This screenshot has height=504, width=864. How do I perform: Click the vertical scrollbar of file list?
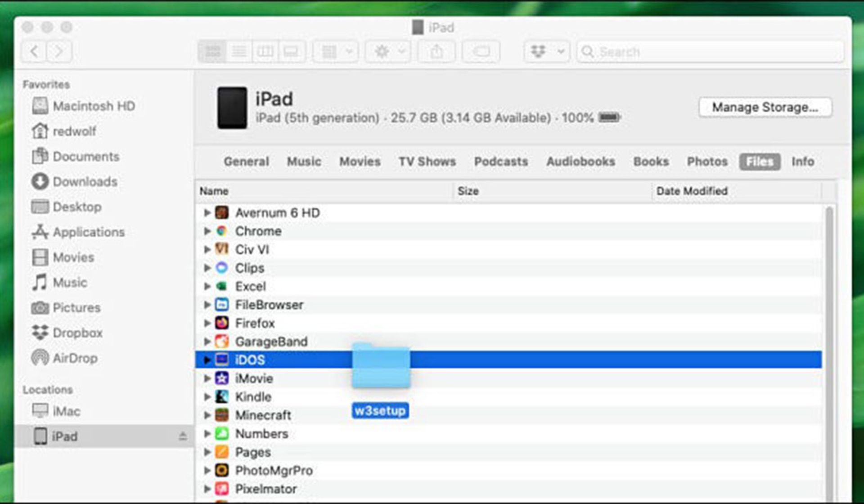pos(829,353)
